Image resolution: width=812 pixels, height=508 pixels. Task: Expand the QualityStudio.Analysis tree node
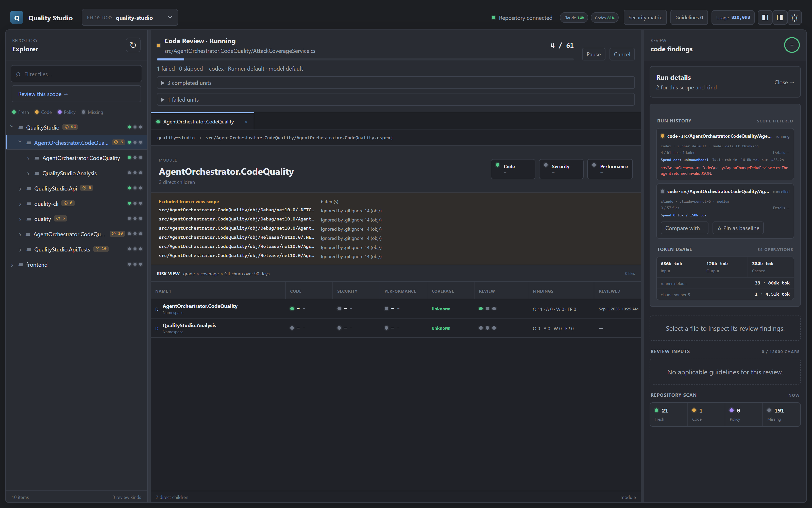pyautogui.click(x=28, y=174)
